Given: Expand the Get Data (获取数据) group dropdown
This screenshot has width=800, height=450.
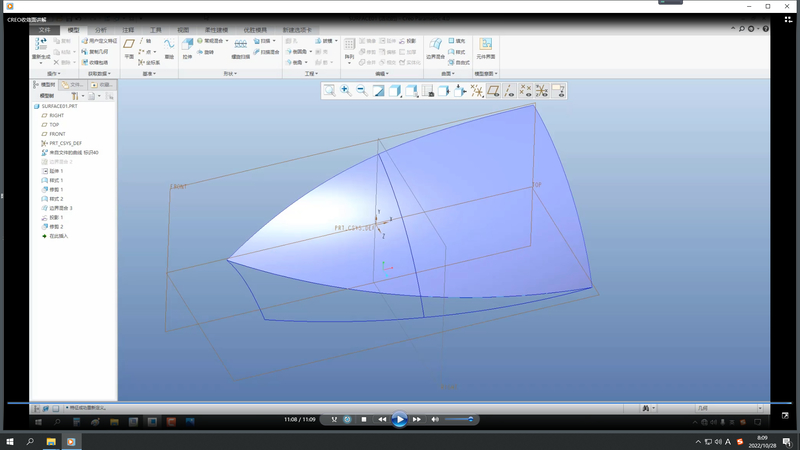Looking at the screenshot, I should click(x=99, y=74).
